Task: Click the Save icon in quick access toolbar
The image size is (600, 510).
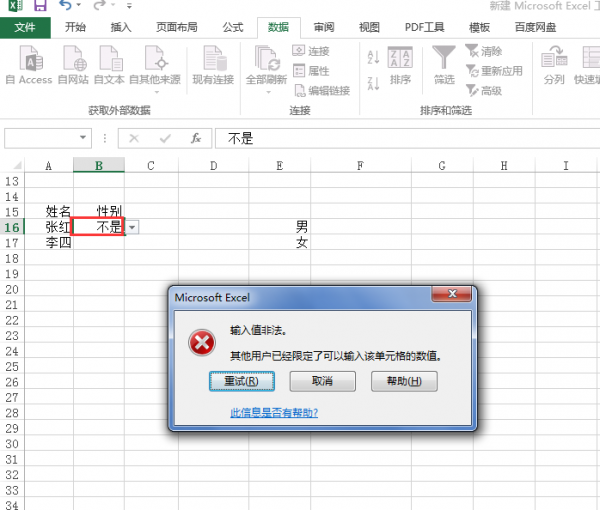Action: pyautogui.click(x=40, y=5)
